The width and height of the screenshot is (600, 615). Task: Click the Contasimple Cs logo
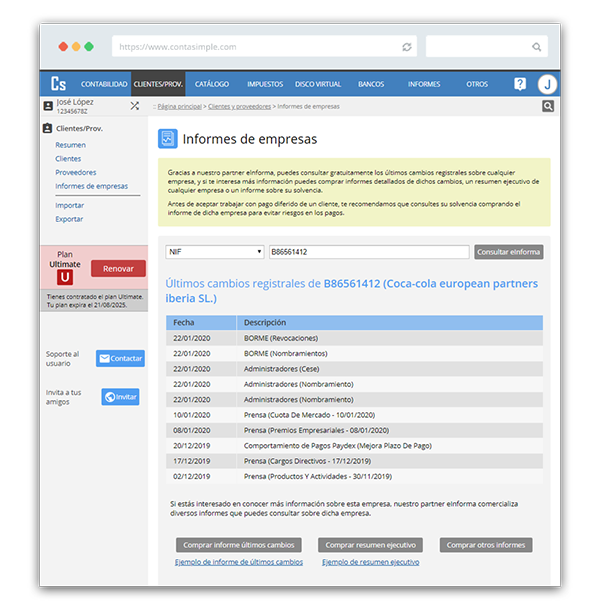coord(58,84)
